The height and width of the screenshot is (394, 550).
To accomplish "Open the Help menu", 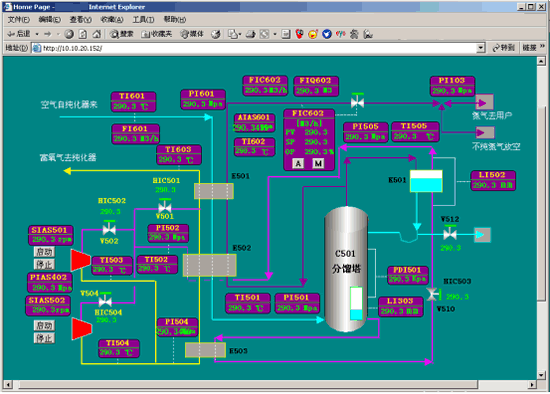I will click(175, 20).
